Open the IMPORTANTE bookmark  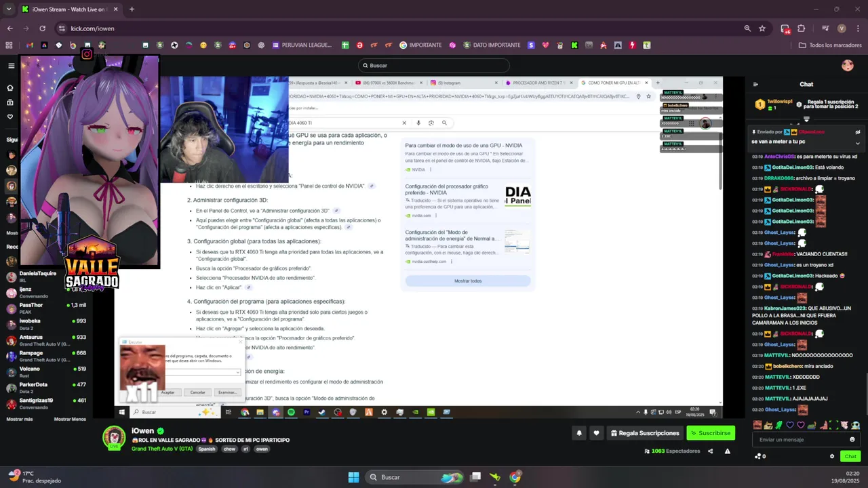click(420, 45)
